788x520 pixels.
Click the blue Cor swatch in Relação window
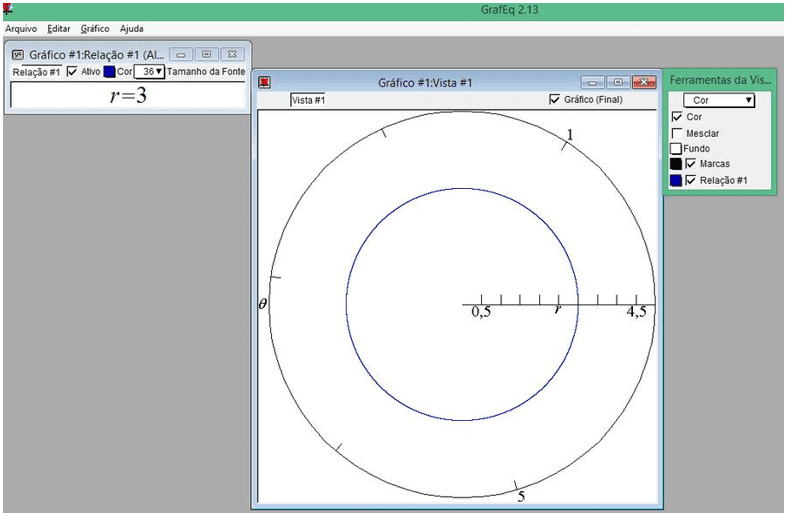coord(110,72)
